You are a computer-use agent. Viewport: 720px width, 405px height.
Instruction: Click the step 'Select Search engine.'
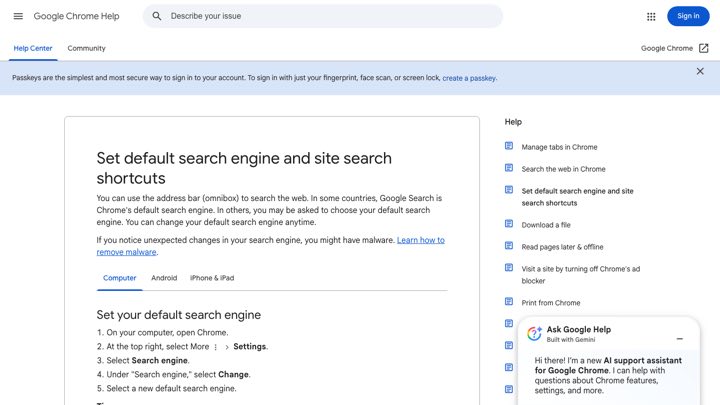[x=148, y=360]
